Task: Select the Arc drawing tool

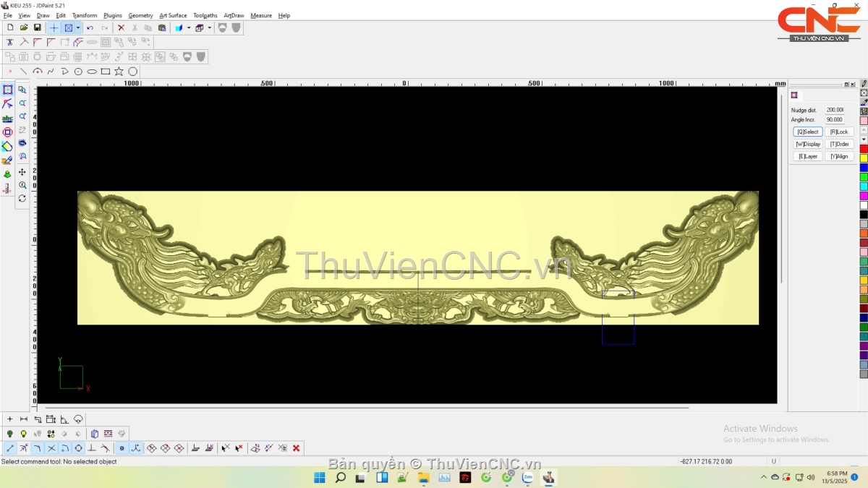Action: (38, 72)
